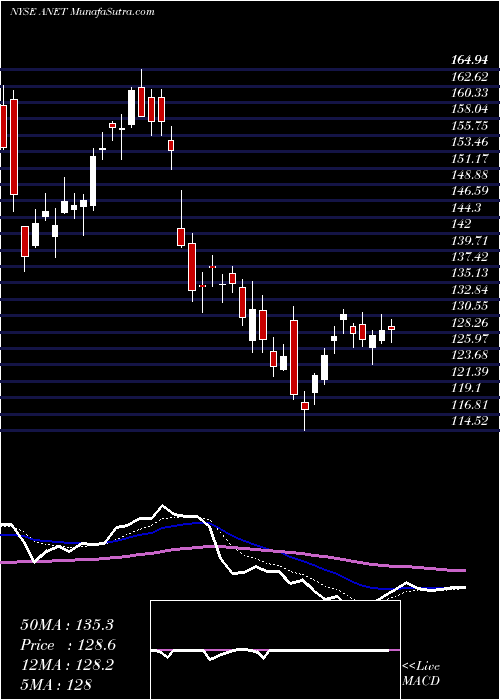
Task: Click inside the MACD indicator box
Action: pyautogui.click(x=275, y=650)
